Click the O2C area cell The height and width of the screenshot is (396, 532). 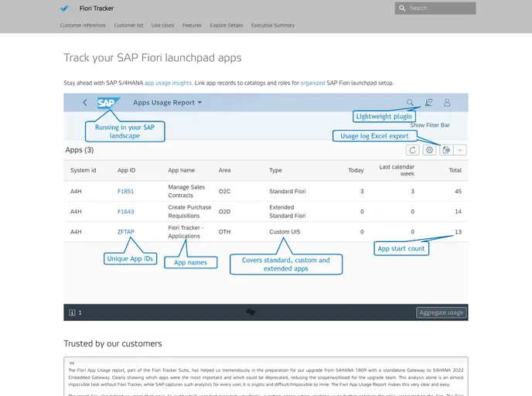point(224,191)
